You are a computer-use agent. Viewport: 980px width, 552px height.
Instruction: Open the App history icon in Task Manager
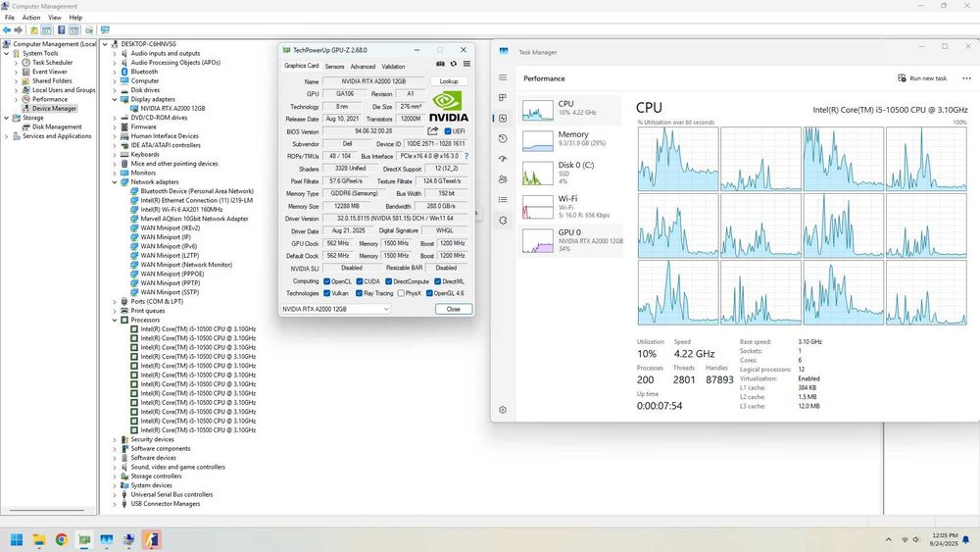tap(503, 139)
